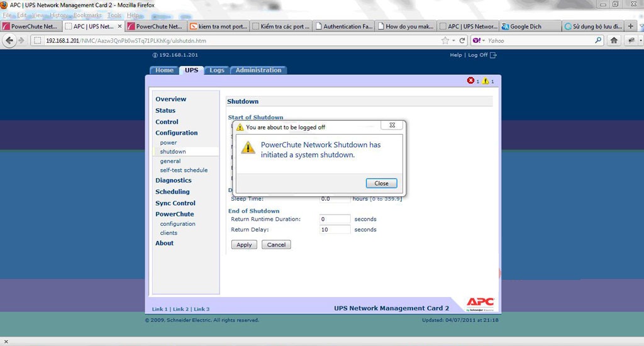
Task: Click the Sleep Time input field
Action: click(x=335, y=199)
